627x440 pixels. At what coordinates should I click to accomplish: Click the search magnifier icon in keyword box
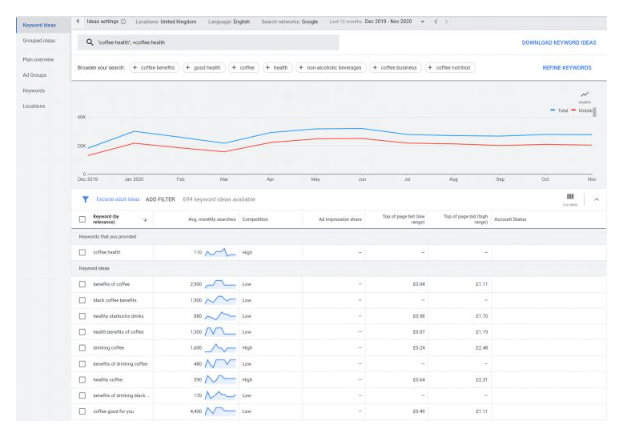click(x=90, y=42)
